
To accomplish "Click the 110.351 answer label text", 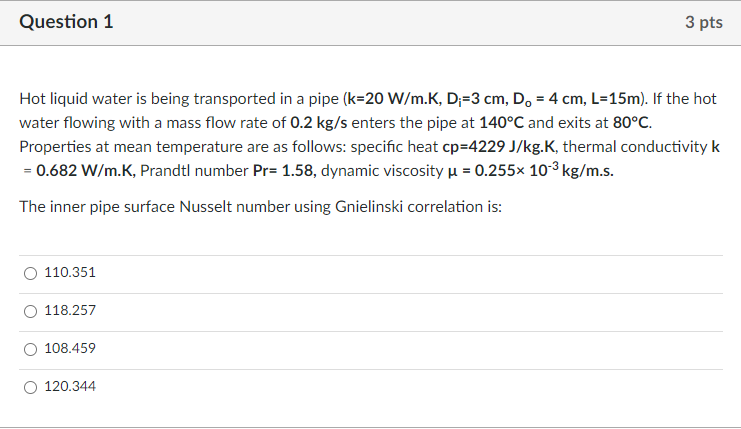I will click(70, 272).
